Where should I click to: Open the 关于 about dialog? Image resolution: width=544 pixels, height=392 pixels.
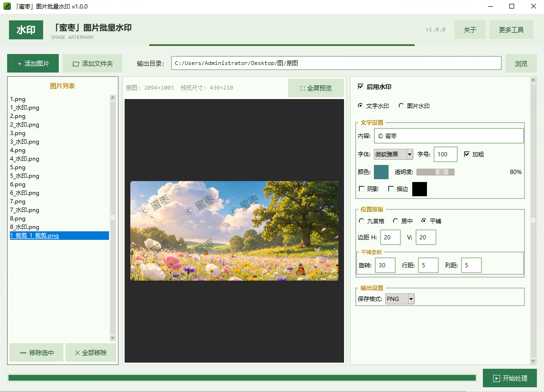(x=470, y=30)
